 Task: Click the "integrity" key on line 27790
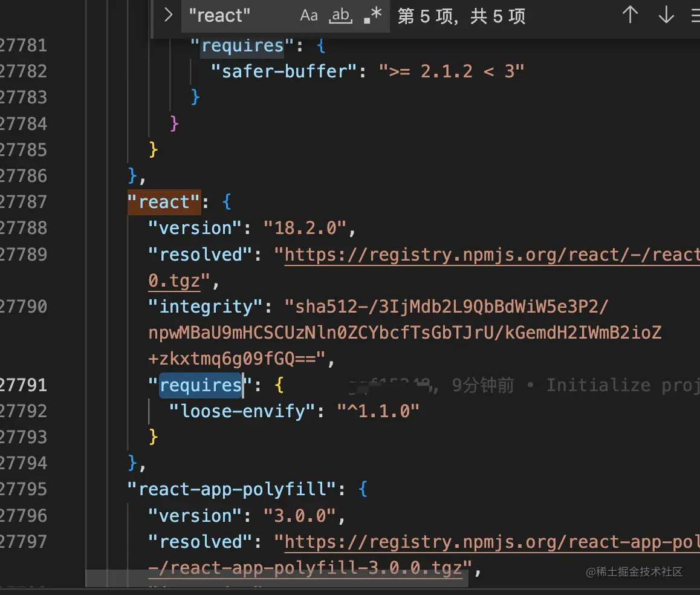click(206, 307)
